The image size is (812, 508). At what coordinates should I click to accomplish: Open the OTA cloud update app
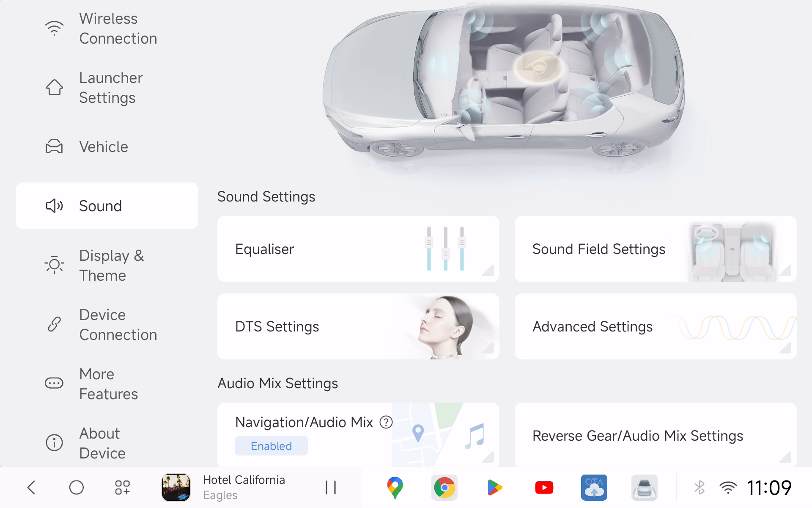click(594, 487)
